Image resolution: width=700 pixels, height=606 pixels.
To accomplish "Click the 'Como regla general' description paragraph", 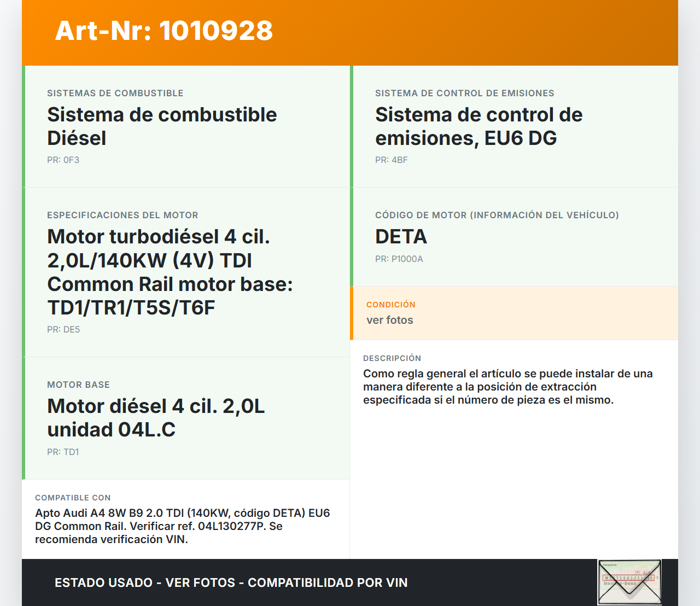I will click(x=508, y=387).
